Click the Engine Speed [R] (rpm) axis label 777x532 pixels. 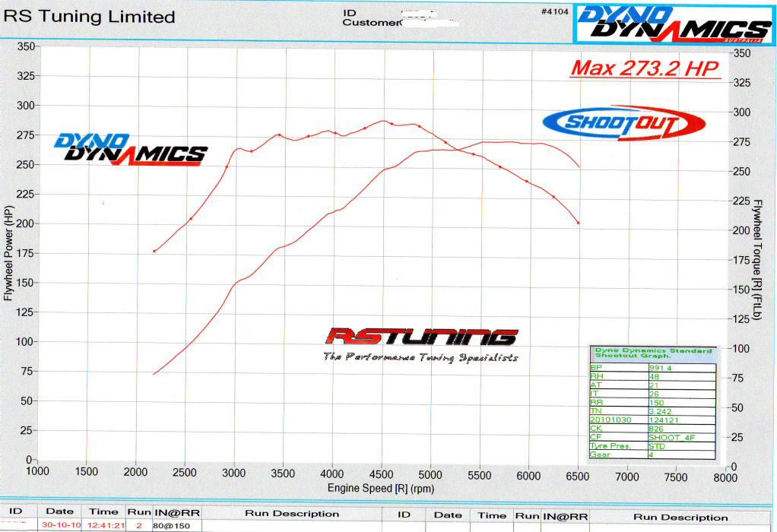click(380, 486)
